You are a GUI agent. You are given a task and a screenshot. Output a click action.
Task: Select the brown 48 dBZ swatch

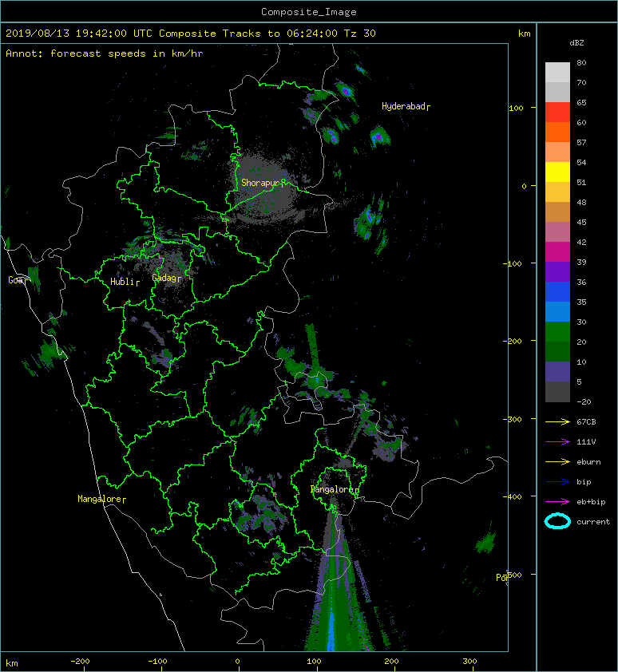coord(557,211)
